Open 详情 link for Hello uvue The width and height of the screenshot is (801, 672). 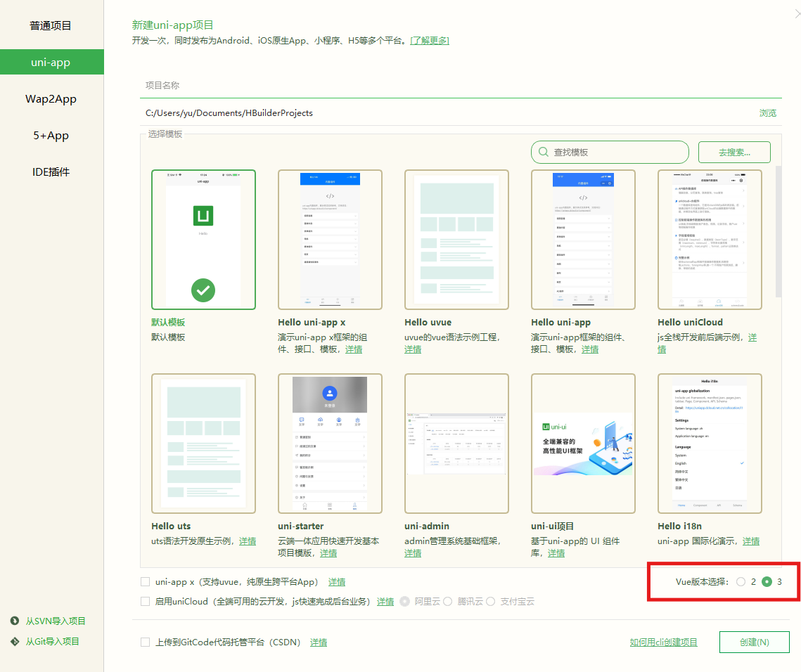pyautogui.click(x=413, y=349)
